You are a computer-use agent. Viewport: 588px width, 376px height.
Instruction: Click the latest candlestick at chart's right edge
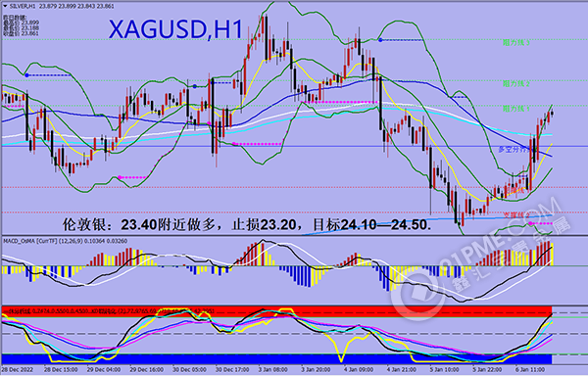click(552, 114)
